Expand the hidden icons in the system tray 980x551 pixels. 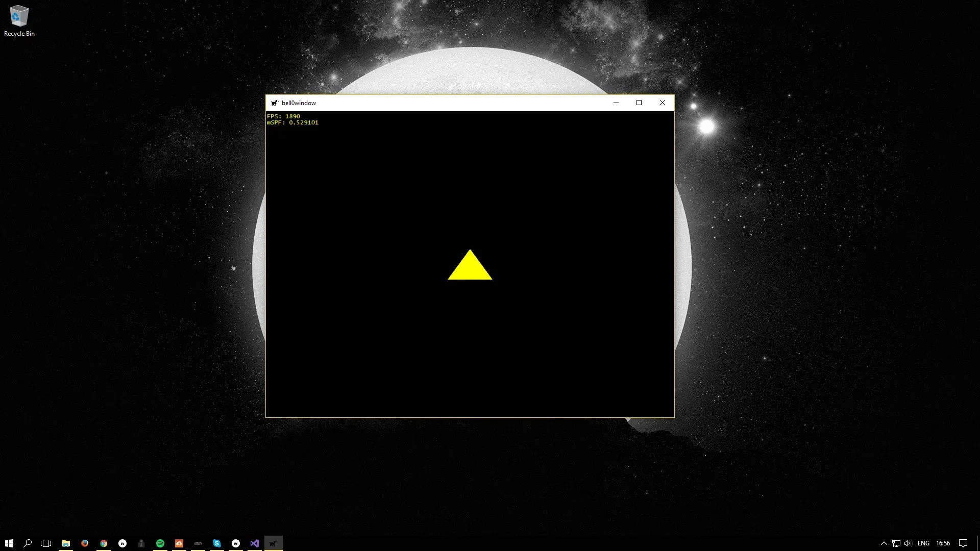click(x=883, y=543)
